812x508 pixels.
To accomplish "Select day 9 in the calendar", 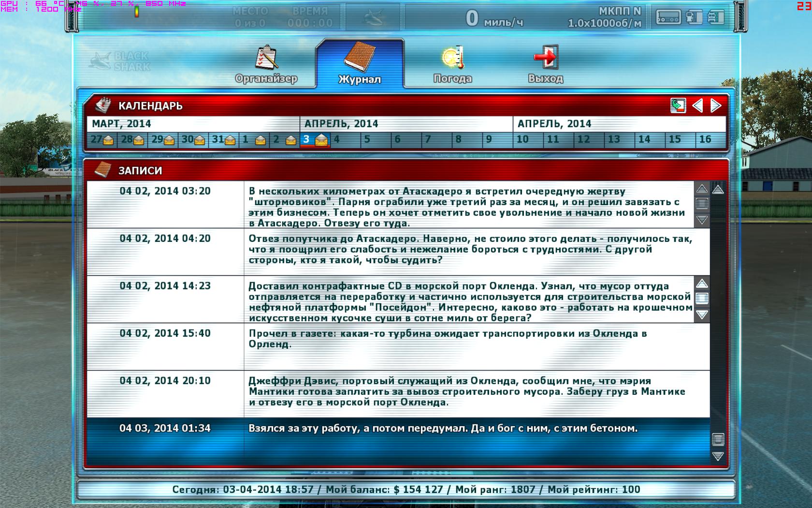I will click(x=498, y=139).
